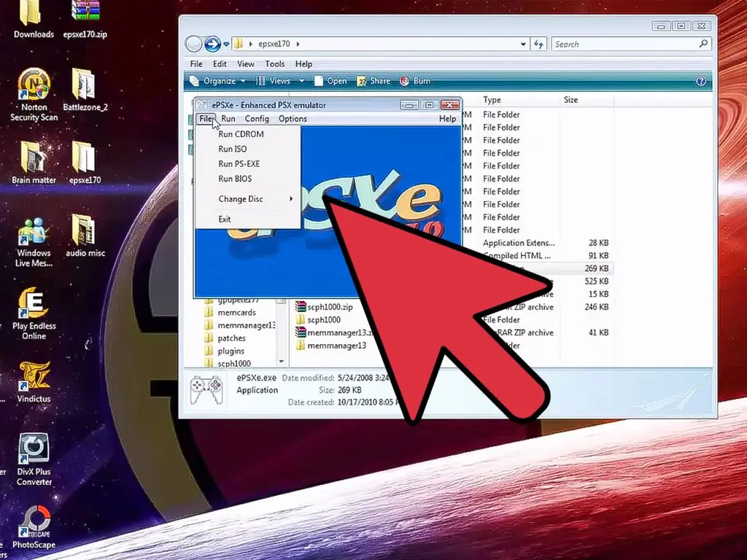Screen dimensions: 747x560
Task: Open Explorer's Edit menu
Action: [x=220, y=64]
